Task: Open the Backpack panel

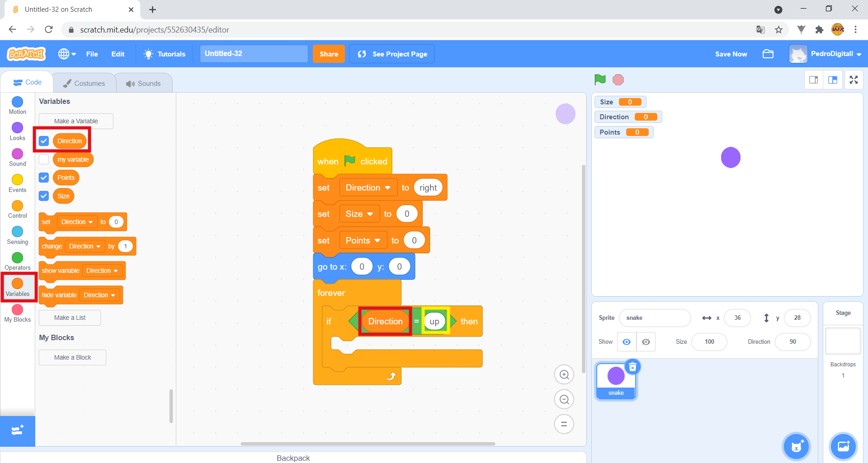Action: pyautogui.click(x=293, y=458)
